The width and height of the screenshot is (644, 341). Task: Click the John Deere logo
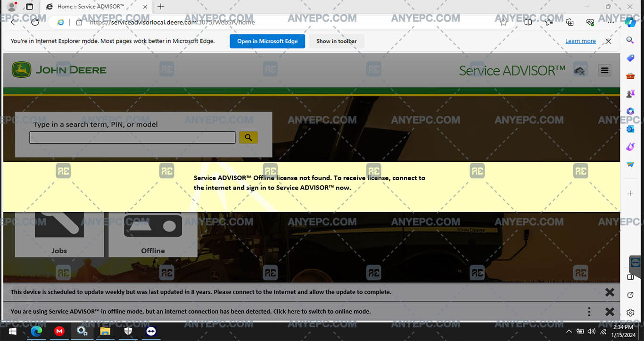[59, 70]
